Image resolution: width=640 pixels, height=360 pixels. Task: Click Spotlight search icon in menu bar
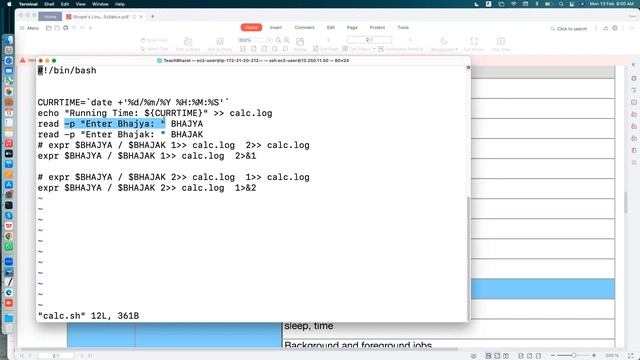pos(561,4)
